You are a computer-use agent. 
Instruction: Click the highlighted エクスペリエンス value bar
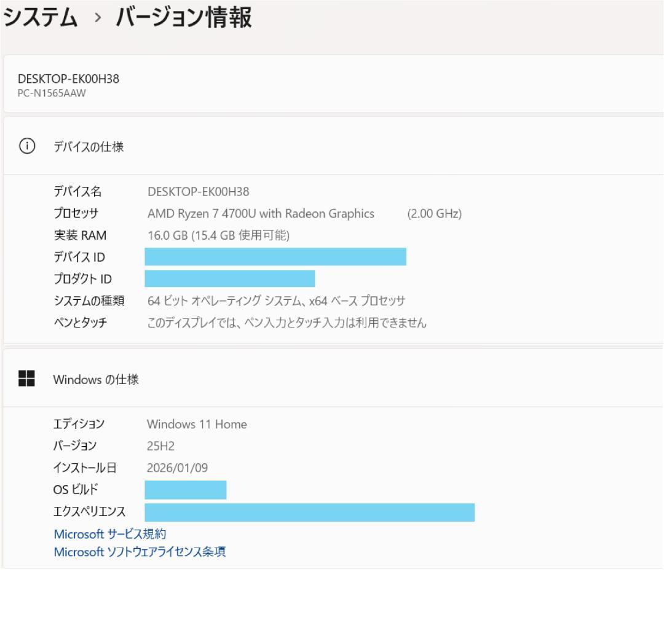point(309,511)
